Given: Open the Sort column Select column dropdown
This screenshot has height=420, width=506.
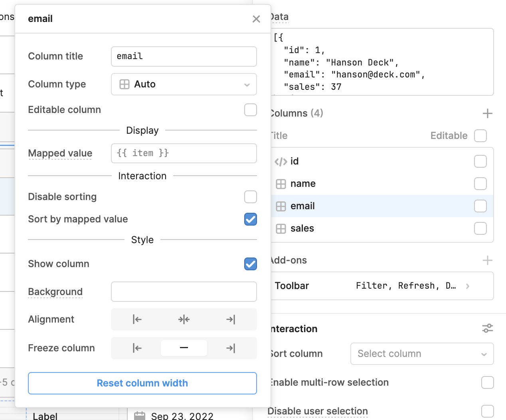Looking at the screenshot, I should 422,354.
